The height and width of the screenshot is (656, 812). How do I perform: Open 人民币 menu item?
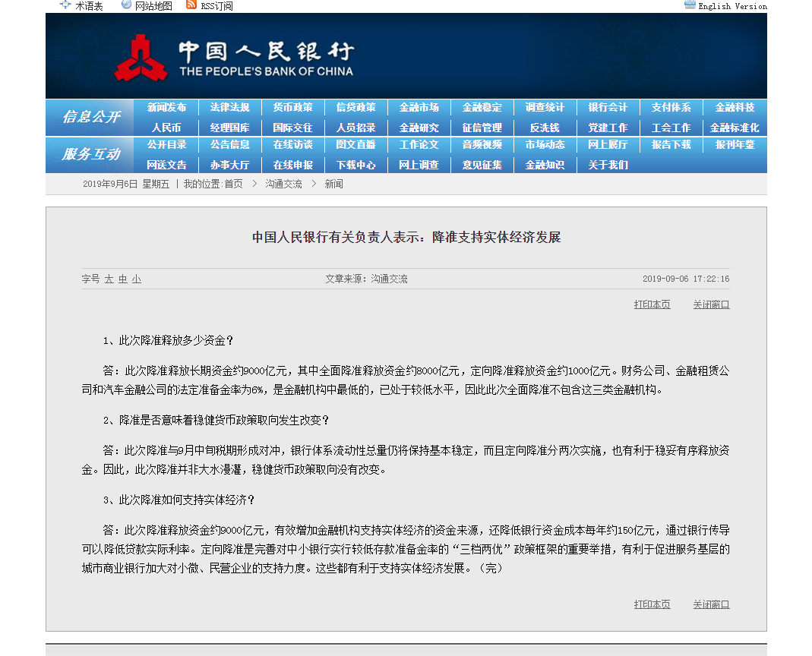[166, 128]
